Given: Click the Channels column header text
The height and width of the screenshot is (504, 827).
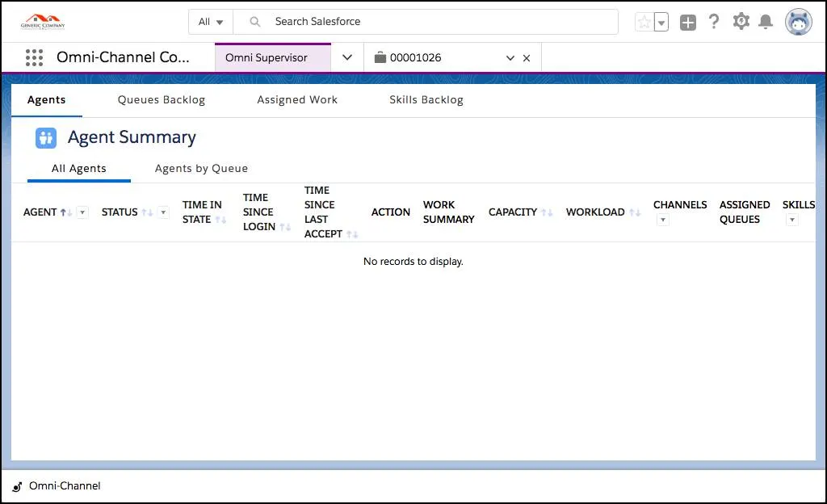Looking at the screenshot, I should point(680,205).
